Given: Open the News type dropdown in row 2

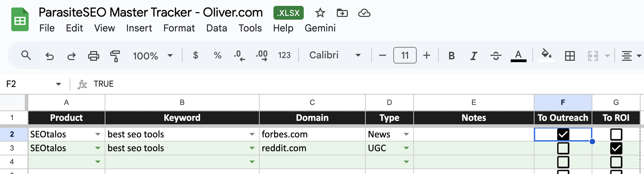Looking at the screenshot, I should 406,134.
